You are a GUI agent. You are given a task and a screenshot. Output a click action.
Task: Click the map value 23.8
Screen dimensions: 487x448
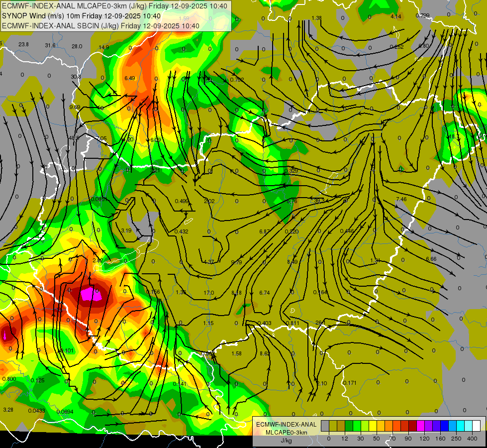[23, 44]
